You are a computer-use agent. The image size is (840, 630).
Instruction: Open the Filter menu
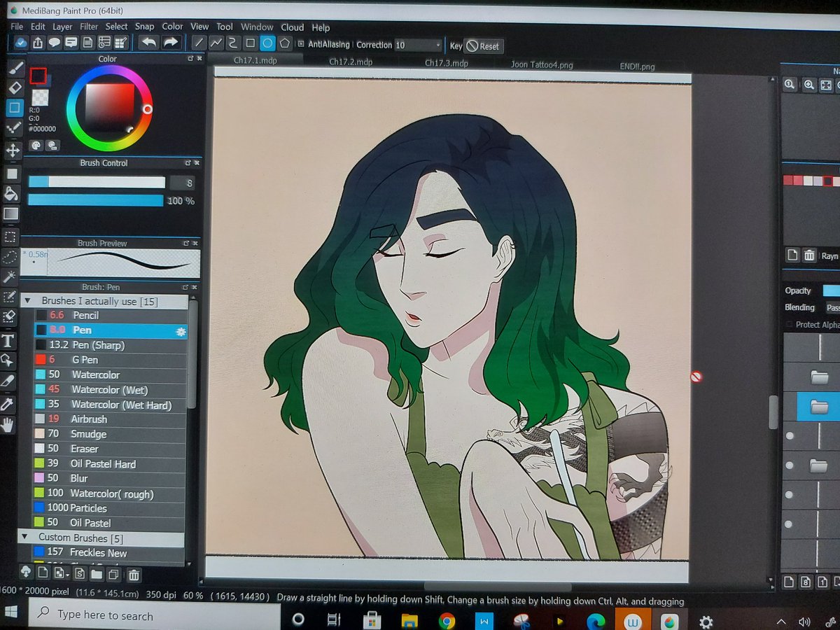coord(89,27)
